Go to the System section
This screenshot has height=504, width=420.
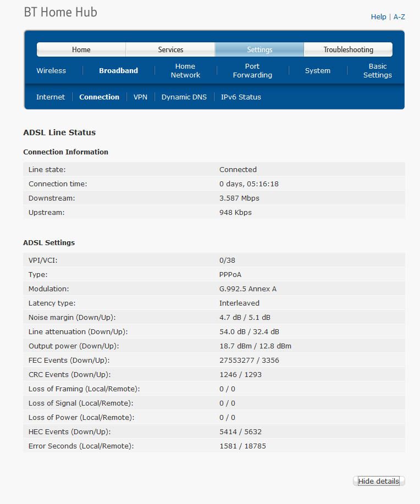point(318,71)
